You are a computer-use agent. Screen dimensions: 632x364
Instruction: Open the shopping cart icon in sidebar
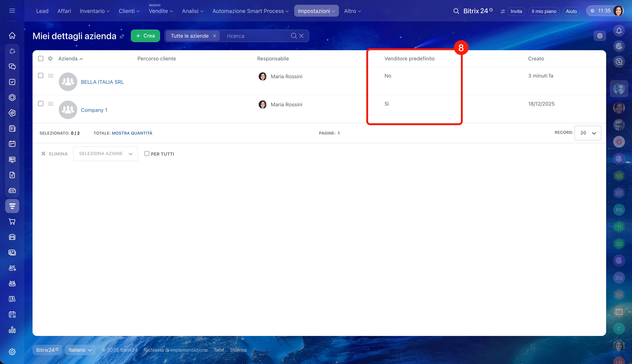pyautogui.click(x=12, y=222)
